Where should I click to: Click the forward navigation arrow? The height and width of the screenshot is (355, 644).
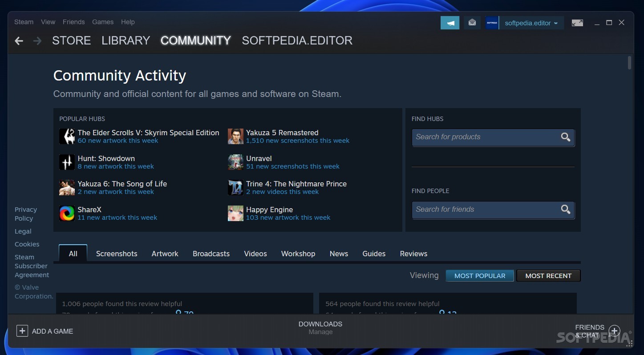coord(37,41)
